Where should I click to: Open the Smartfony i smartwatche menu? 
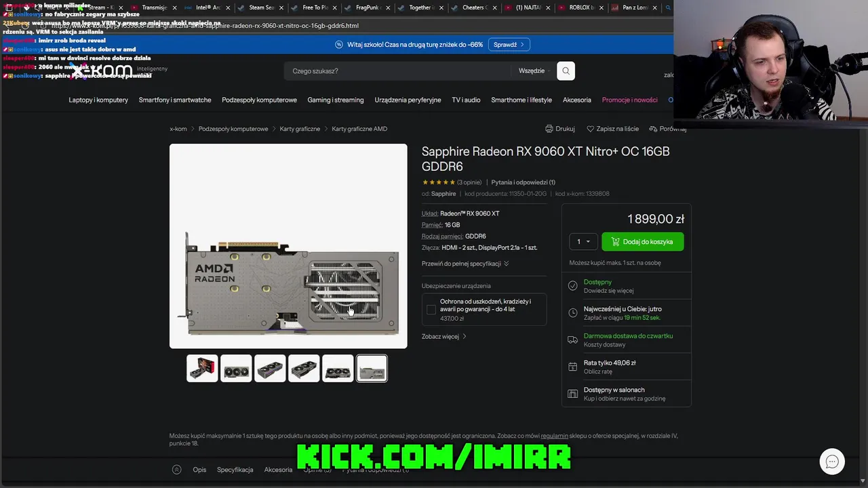pyautogui.click(x=175, y=100)
